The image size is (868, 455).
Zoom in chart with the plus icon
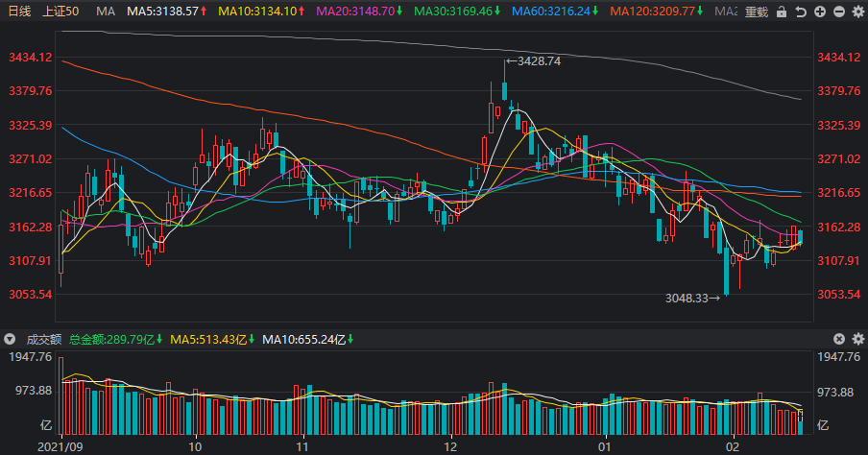[x=820, y=12]
